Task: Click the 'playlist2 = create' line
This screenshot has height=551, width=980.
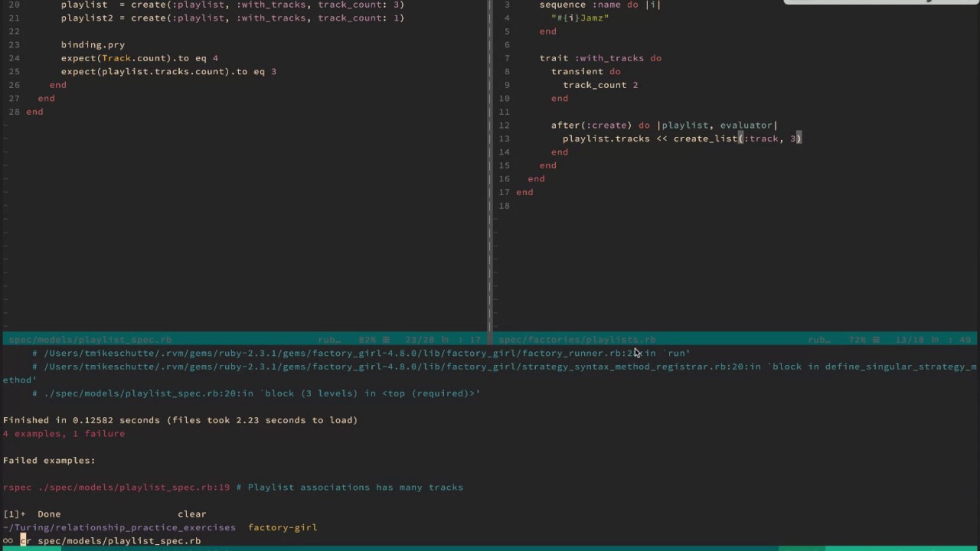Action: click(233, 18)
